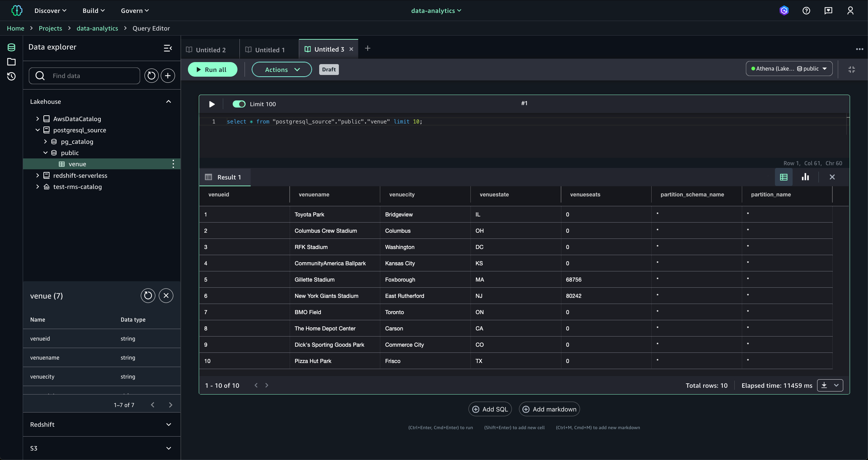Switch to the Untitled 2 tab

click(210, 50)
